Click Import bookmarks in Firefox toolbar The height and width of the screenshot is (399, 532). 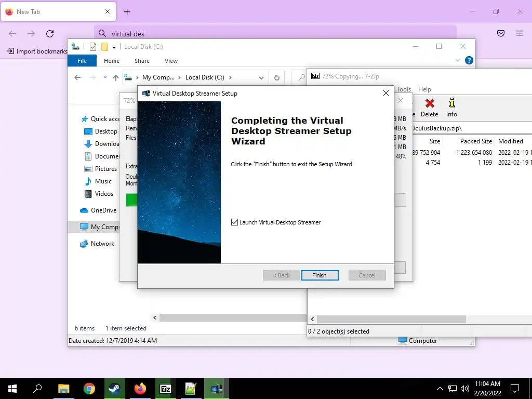point(37,51)
